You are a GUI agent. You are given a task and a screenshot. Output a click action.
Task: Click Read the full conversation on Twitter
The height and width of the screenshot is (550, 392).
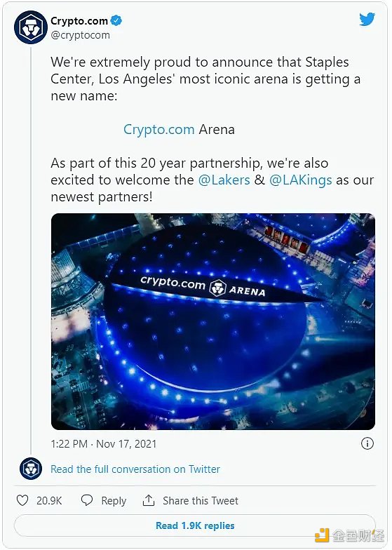pos(135,469)
